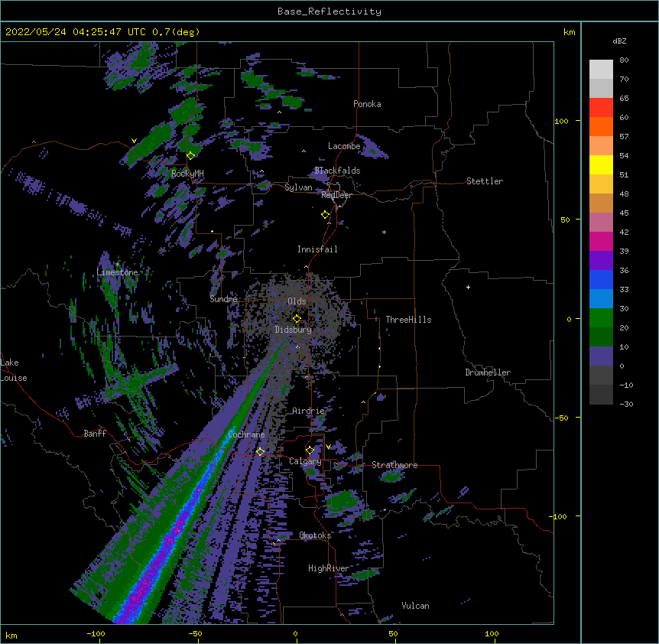Click the yellow station marker beside Cochrane
Screen dimensions: 659x644
tap(260, 451)
